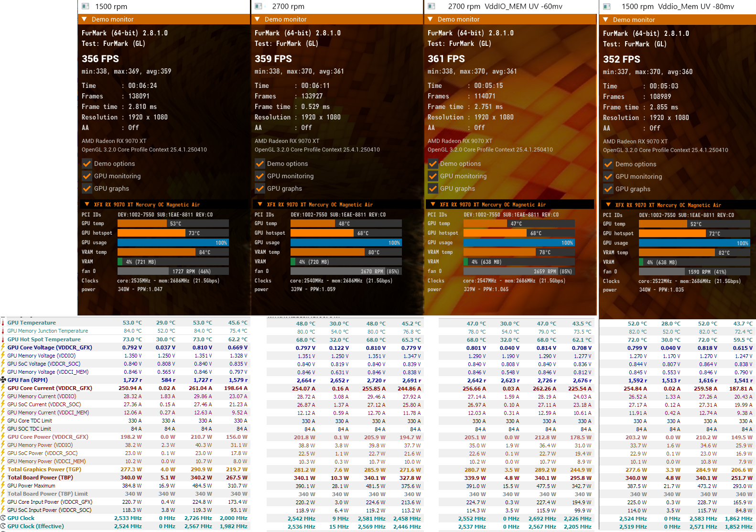Click the '361 FPS' readout
This screenshot has width=756, height=532.
click(x=446, y=59)
